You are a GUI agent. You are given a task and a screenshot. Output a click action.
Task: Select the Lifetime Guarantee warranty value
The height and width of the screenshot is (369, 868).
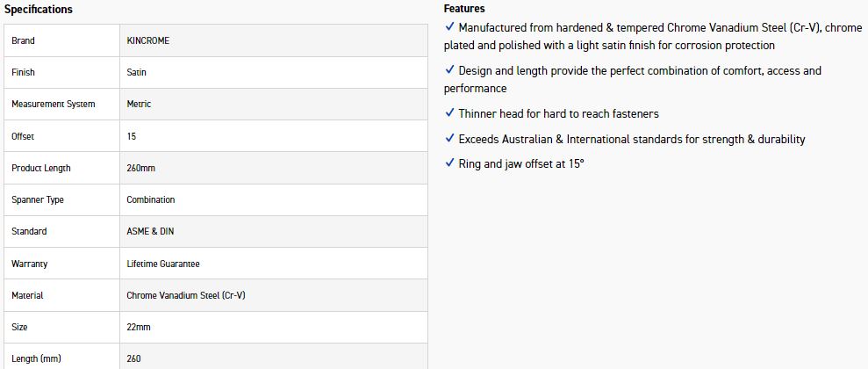point(163,264)
